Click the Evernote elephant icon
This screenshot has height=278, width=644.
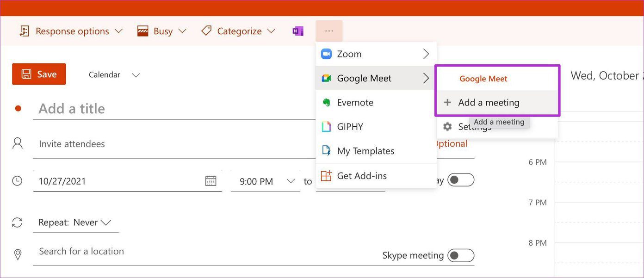[x=327, y=102]
